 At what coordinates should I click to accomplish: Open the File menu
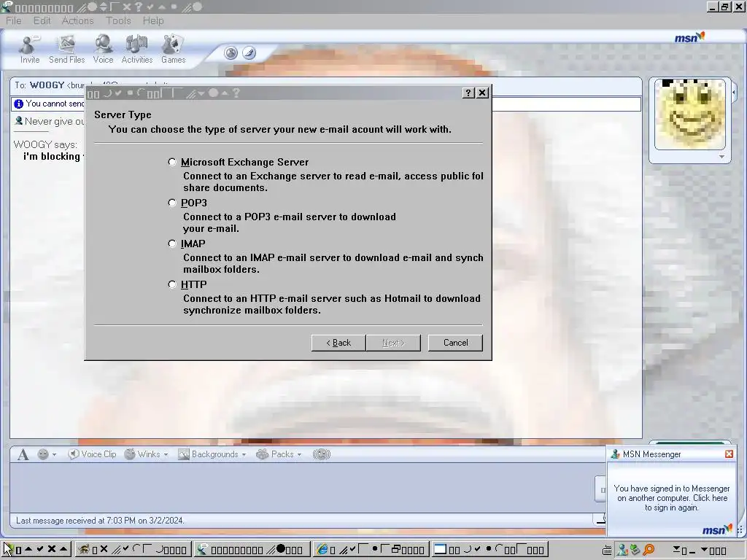click(x=13, y=21)
